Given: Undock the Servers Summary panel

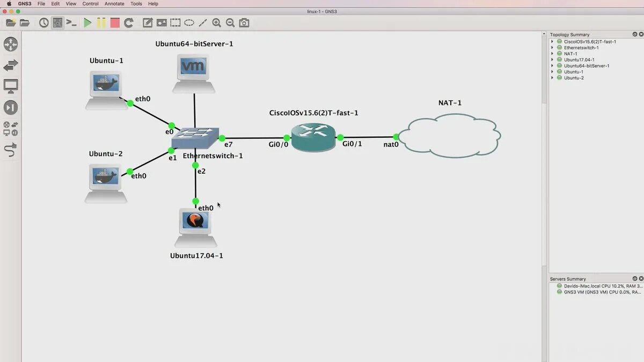Looking at the screenshot, I should [635, 279].
